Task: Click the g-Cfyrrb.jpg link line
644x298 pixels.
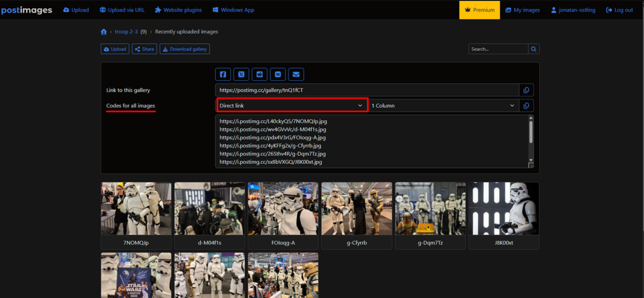Action: tap(270, 146)
